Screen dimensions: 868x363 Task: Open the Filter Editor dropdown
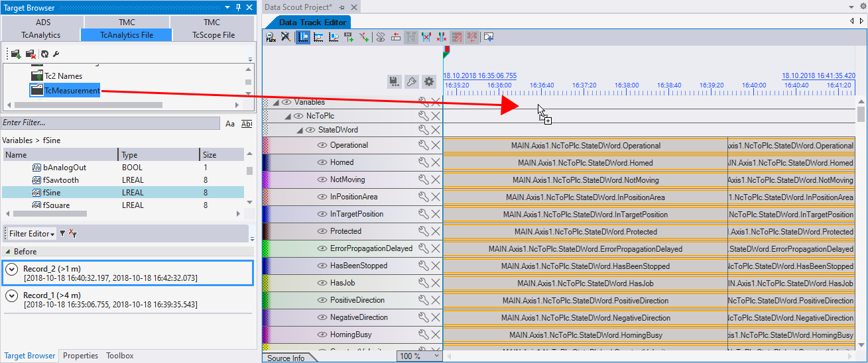click(x=31, y=234)
